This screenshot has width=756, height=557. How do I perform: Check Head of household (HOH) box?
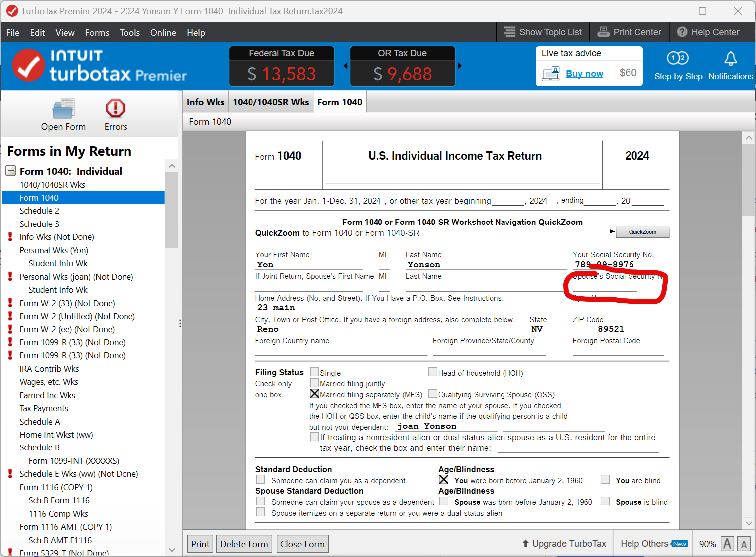(433, 372)
